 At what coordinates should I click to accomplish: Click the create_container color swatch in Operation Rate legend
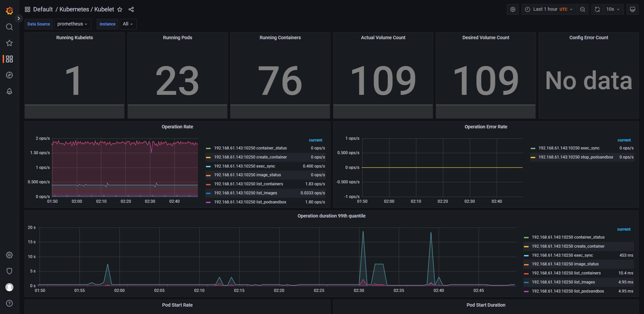click(208, 158)
